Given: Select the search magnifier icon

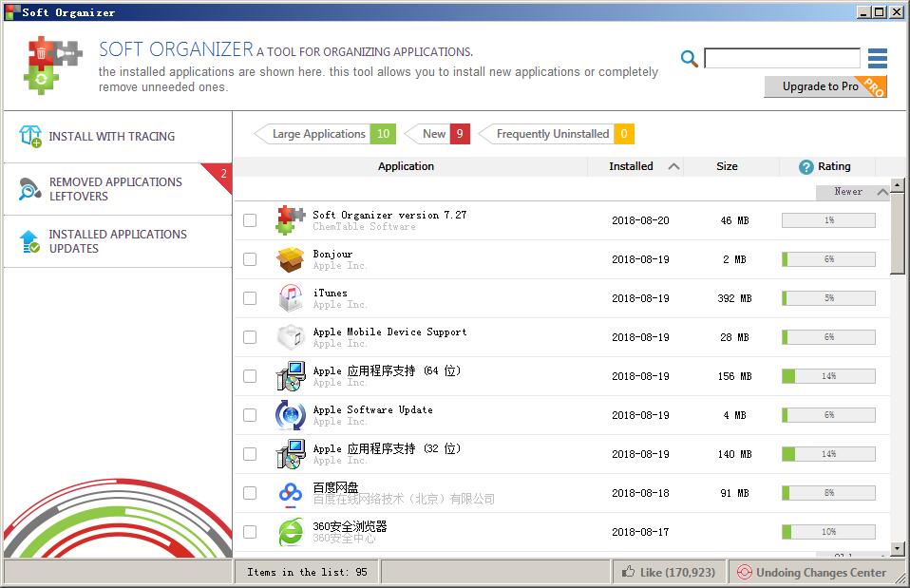Looking at the screenshot, I should pos(690,57).
